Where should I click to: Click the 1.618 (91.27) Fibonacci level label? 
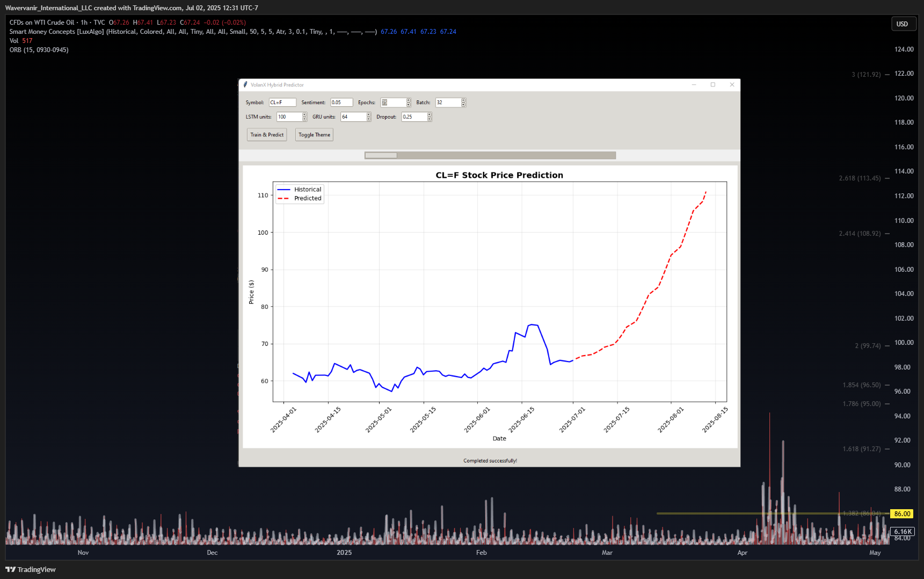click(x=861, y=449)
